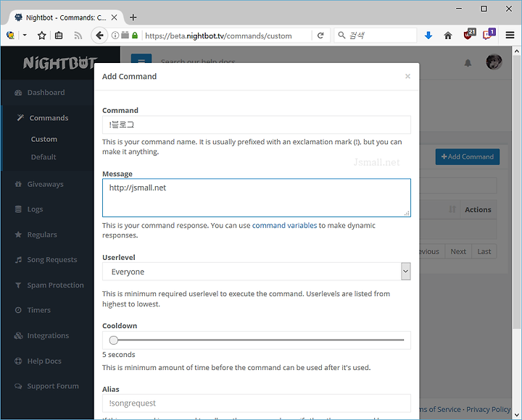Viewport: 522px width, 420px height.
Task: Open the Userlevel Everyone dropdown
Action: click(257, 272)
